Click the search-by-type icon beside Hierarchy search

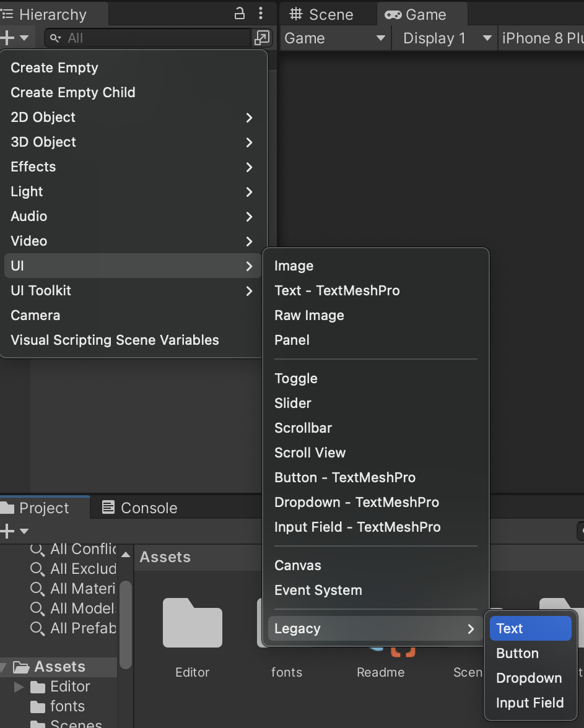[x=262, y=38]
